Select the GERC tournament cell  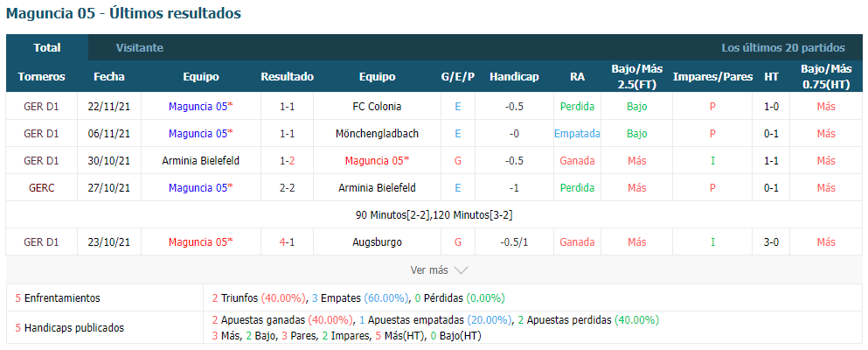point(41,188)
